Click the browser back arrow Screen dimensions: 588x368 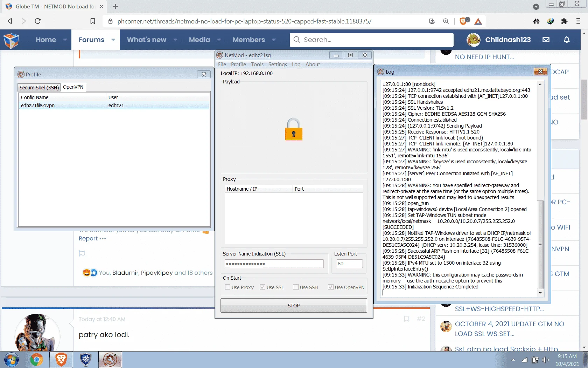coord(10,21)
